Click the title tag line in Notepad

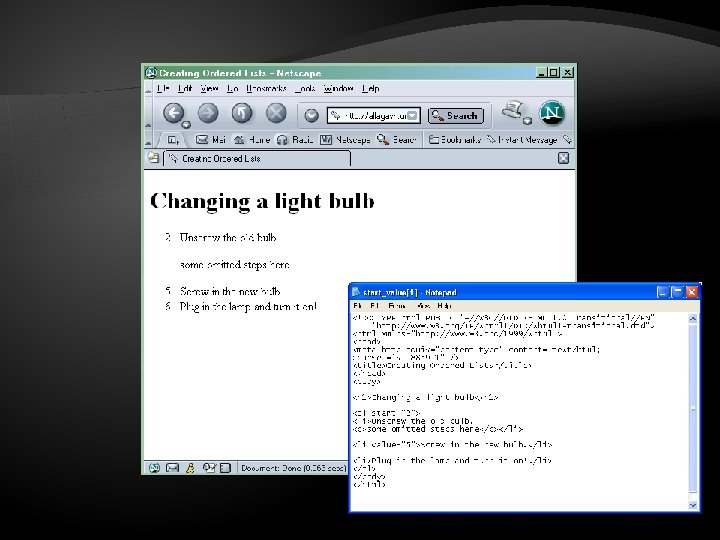click(442, 365)
